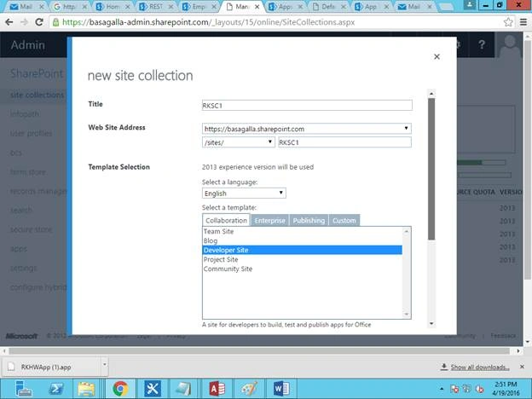Bookmark page with the star icon
The image size is (532, 399).
pyautogui.click(x=508, y=22)
